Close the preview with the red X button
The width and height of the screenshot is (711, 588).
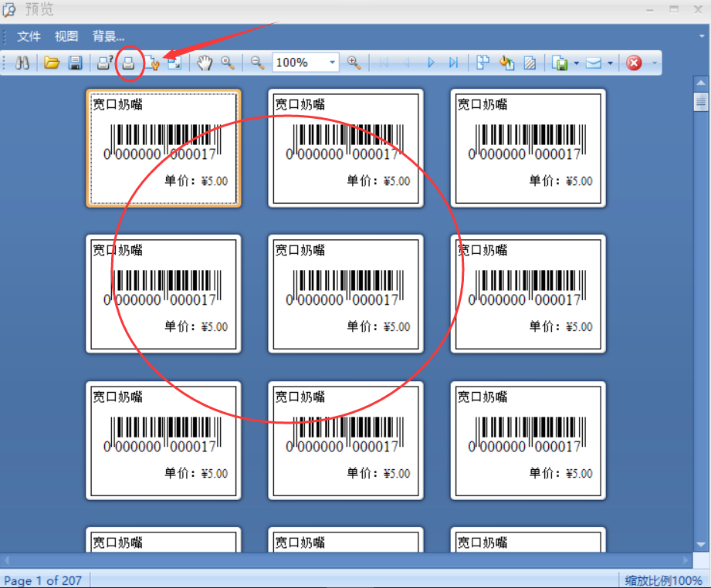[x=634, y=63]
